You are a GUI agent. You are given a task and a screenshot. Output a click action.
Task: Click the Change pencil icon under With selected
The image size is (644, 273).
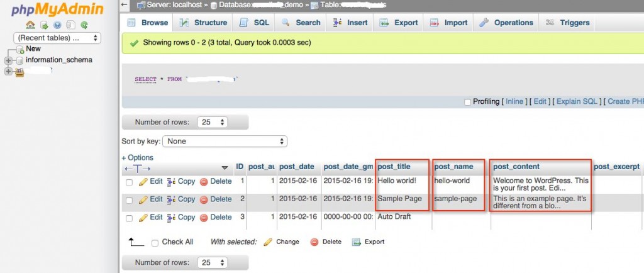pos(268,242)
